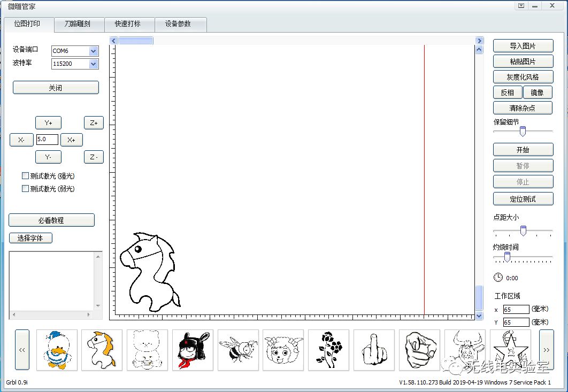Open the 必看教程 tutorial
Screen dimensions: 568x392
51,220
